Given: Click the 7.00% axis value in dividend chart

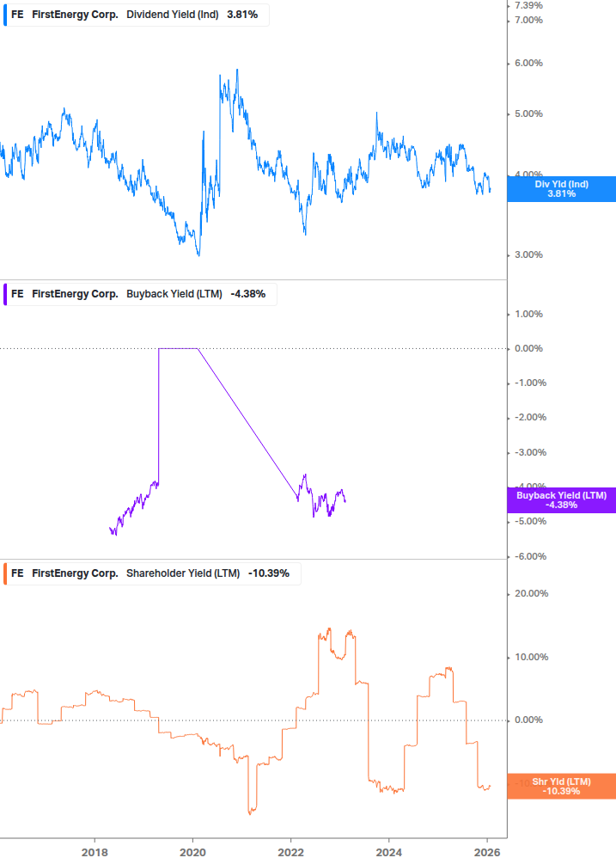Looking at the screenshot, I should coord(528,21).
